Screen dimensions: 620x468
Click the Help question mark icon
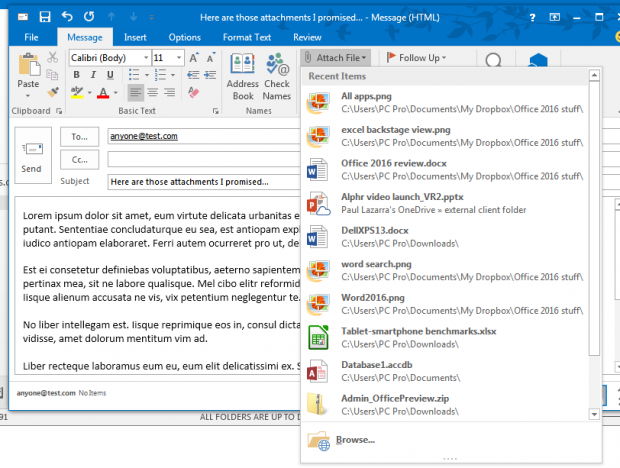(x=532, y=17)
